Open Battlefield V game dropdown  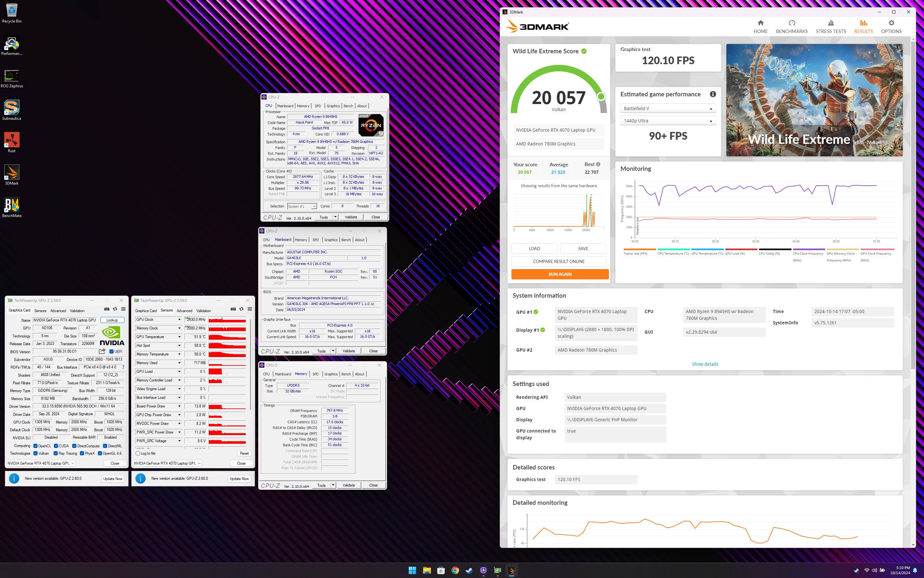click(668, 109)
